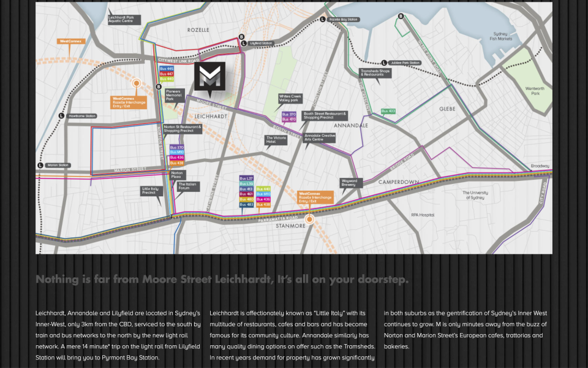Click the orange WestConnex circle marker at Stanmore
The image size is (588, 368).
(309, 220)
